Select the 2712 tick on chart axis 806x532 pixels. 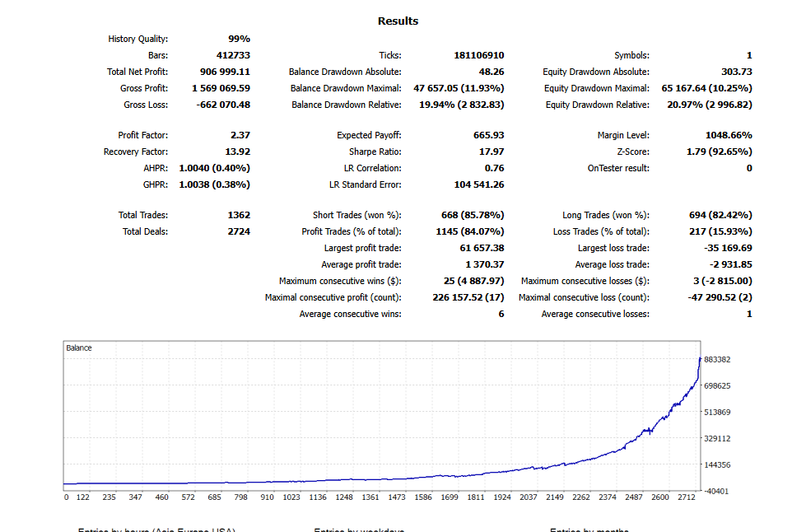(687, 497)
